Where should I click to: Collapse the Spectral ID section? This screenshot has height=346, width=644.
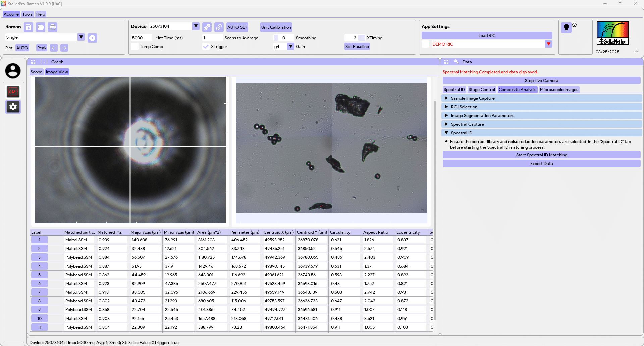(x=542, y=133)
